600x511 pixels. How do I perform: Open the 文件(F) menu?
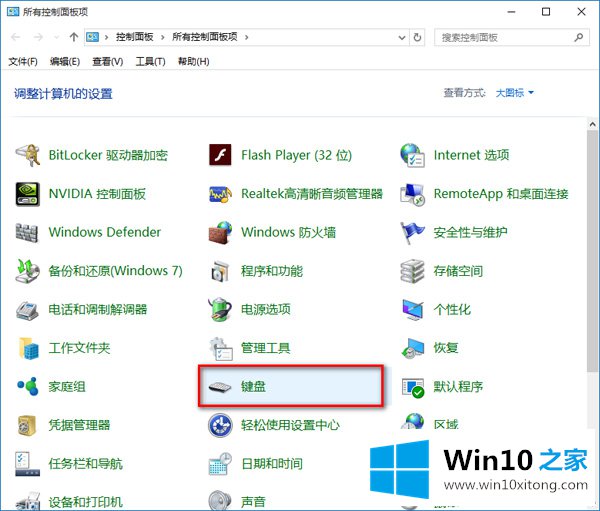coord(23,62)
